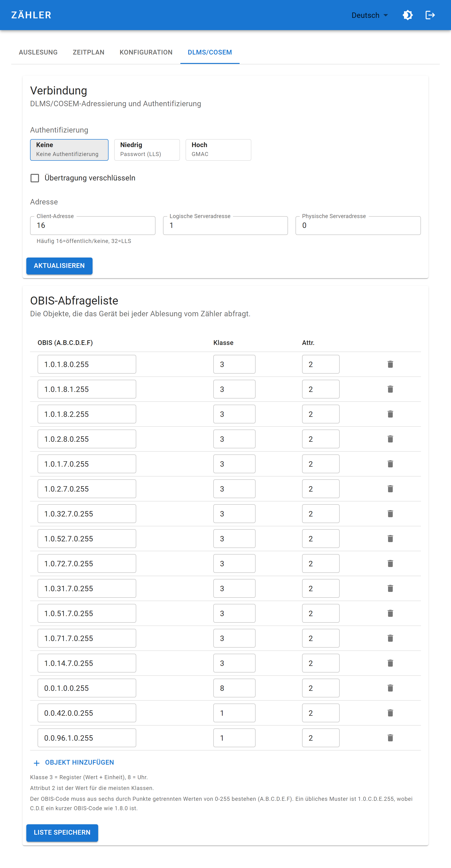Edit the OBIS code 1.0.1.8.0.255 field
The width and height of the screenshot is (451, 868).
[x=87, y=364]
